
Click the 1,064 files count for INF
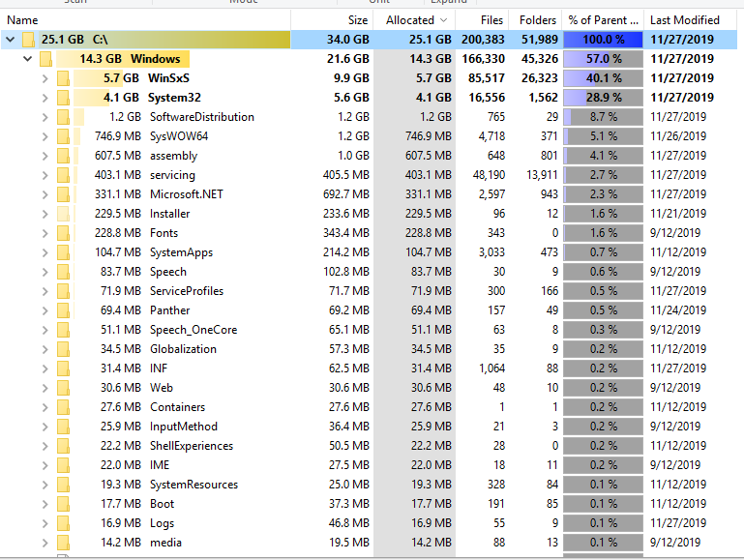(x=491, y=368)
